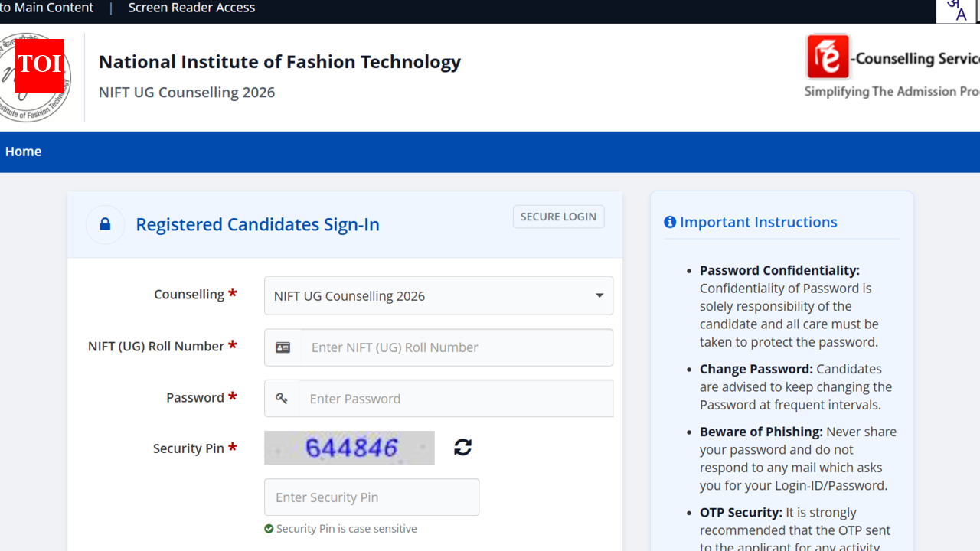Viewport: 980px width, 551px height.
Task: Click Security Pin is case sensitive note
Action: (346, 529)
